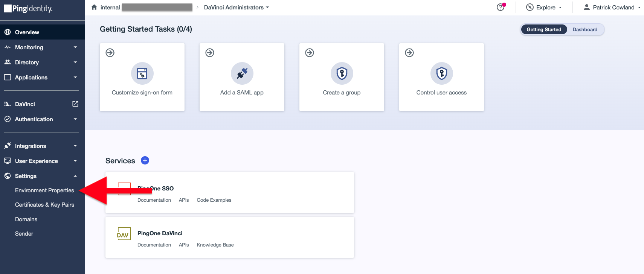Select Overview in the sidebar
This screenshot has height=274, width=644.
point(42,32)
